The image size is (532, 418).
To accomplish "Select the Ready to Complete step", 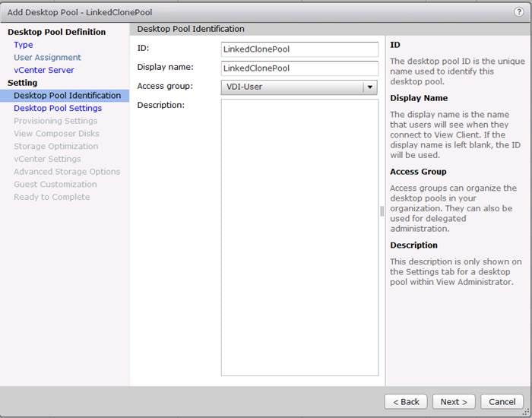I will pos(52,197).
